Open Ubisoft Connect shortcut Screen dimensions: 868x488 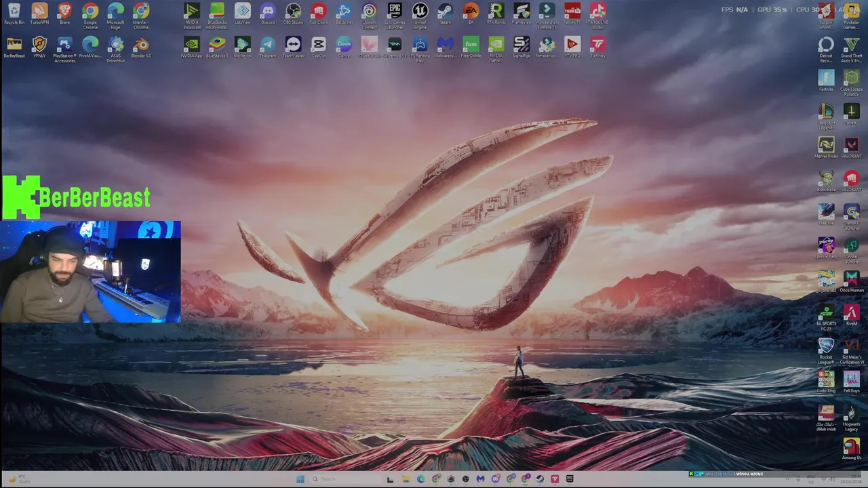click(x=369, y=16)
